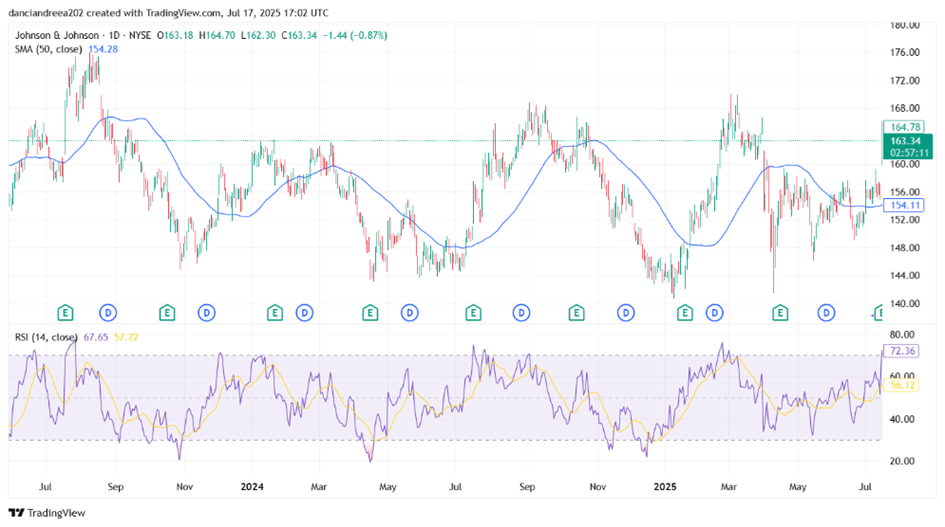Click the earnings marker just after 2025 label

coord(685,313)
